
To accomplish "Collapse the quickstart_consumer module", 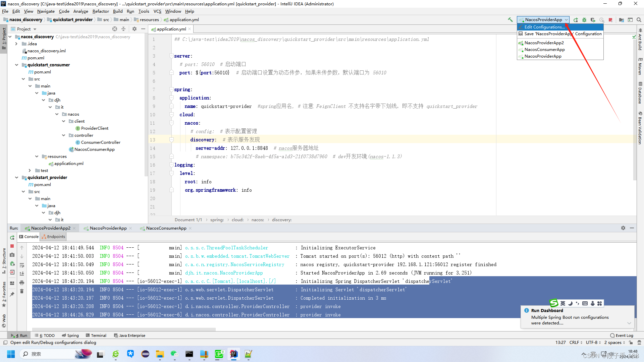I will (16, 65).
